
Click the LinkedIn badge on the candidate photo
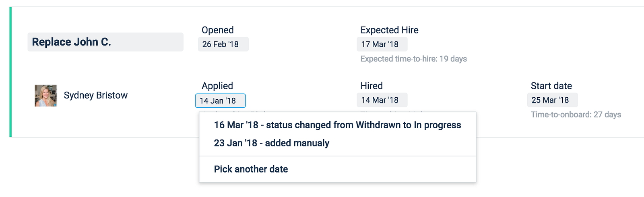coord(54,104)
